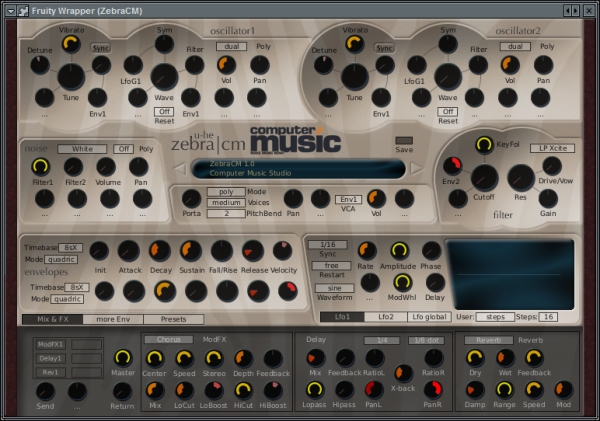Select the Lfo global tab

(429, 317)
